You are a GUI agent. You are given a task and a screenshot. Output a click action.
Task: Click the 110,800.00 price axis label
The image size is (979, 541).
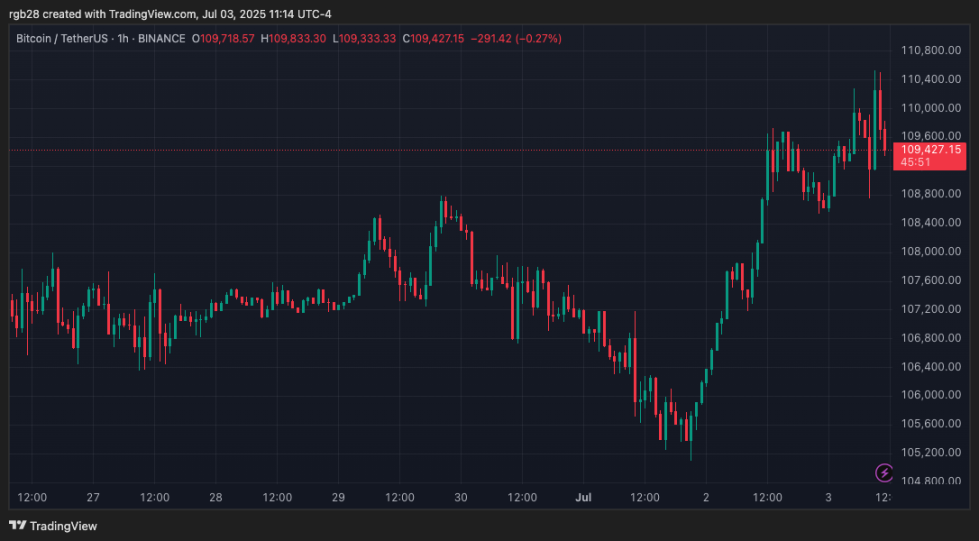click(x=924, y=50)
